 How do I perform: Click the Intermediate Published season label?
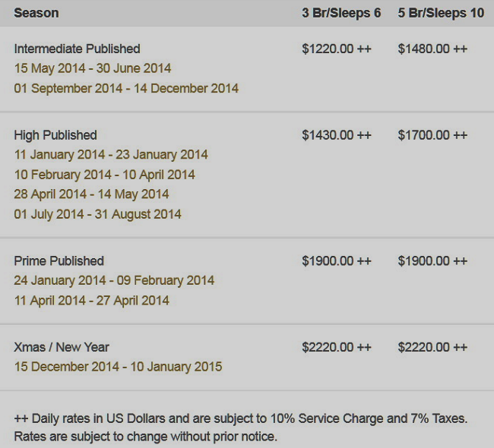(x=78, y=49)
